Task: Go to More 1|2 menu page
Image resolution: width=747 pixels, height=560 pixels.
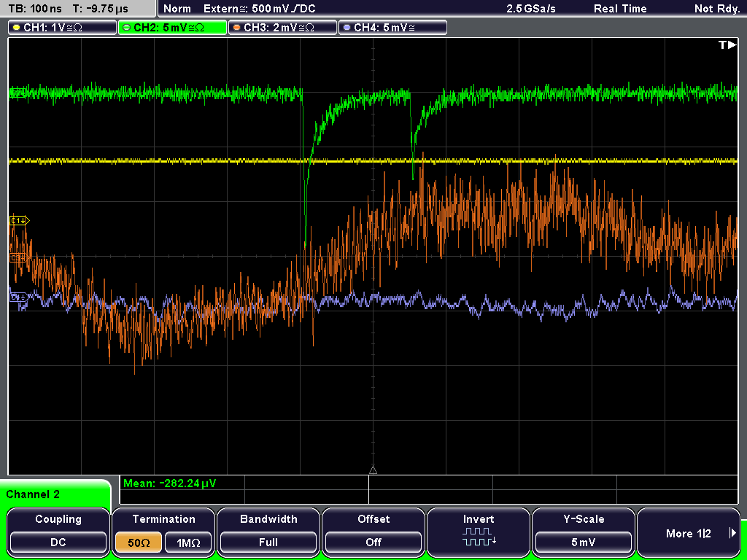Action: click(x=689, y=532)
